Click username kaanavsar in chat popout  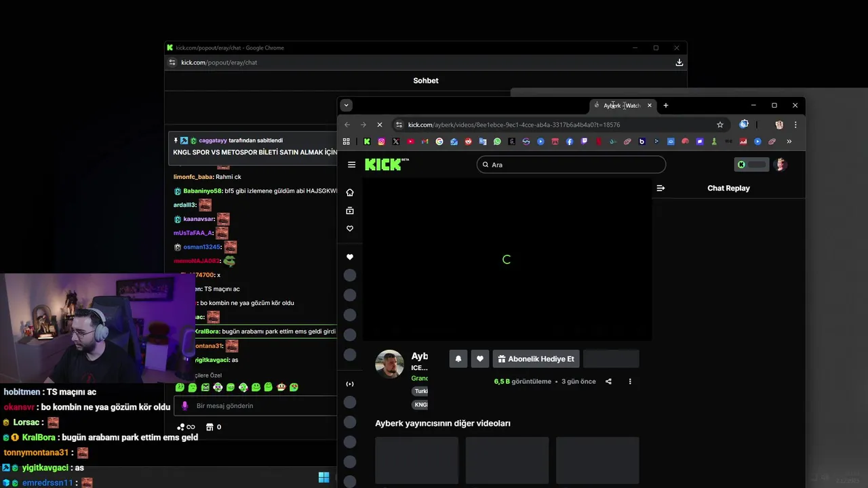[x=199, y=219]
